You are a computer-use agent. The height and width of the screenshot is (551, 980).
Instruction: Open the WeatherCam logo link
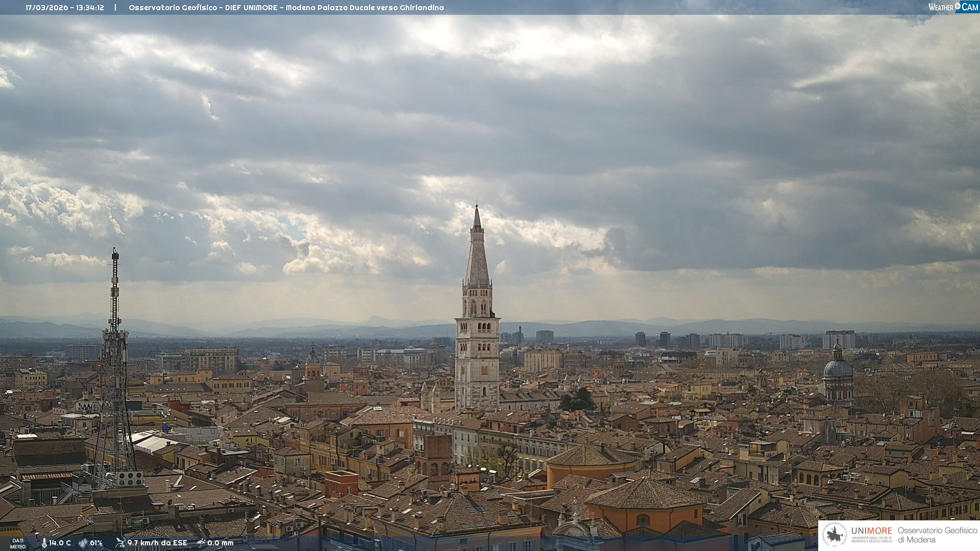[953, 7]
